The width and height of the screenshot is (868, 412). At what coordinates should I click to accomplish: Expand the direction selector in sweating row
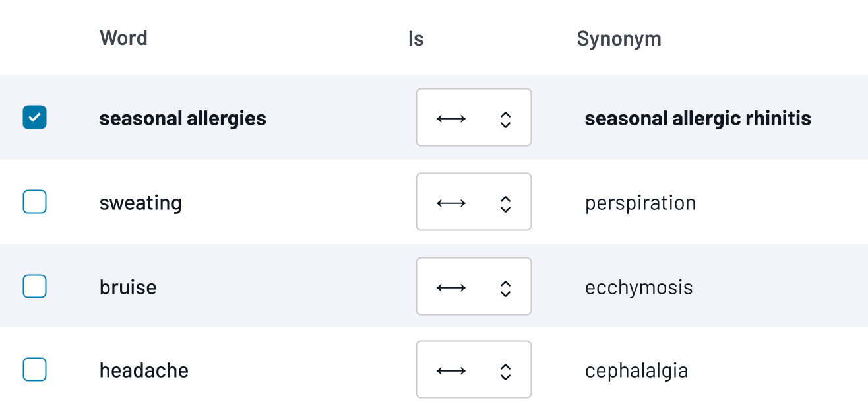[x=474, y=202]
